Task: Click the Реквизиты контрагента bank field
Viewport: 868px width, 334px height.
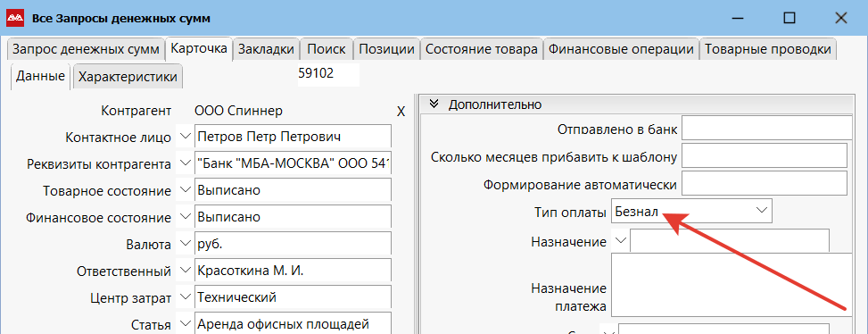Action: 293,163
